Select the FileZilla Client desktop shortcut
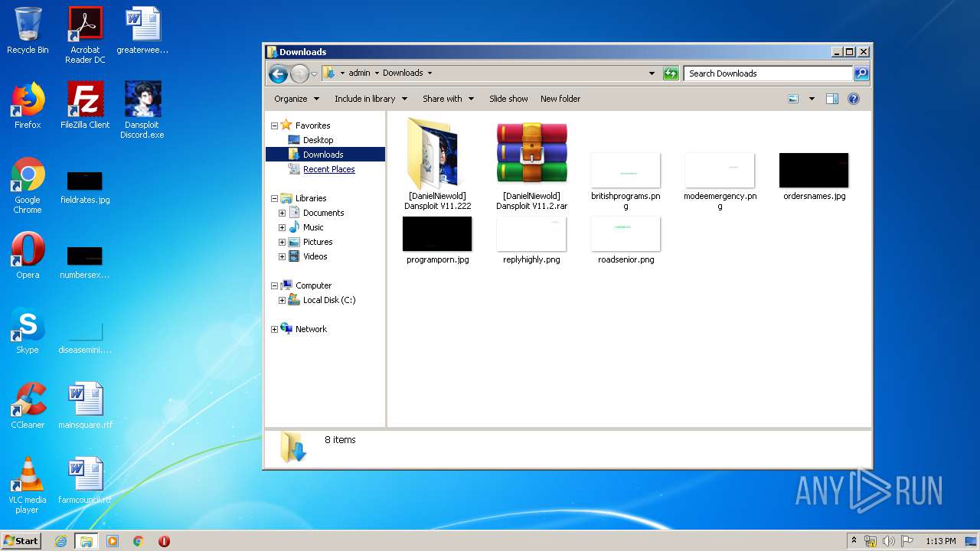The image size is (980, 551). coord(85,106)
